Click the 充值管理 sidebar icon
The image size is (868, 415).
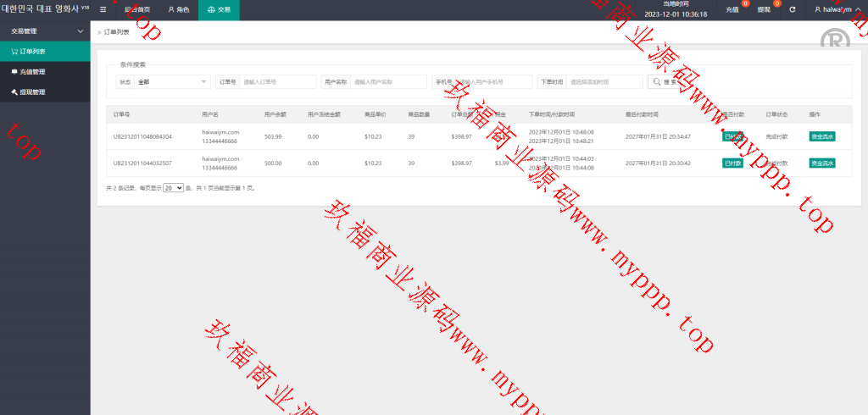click(x=14, y=72)
